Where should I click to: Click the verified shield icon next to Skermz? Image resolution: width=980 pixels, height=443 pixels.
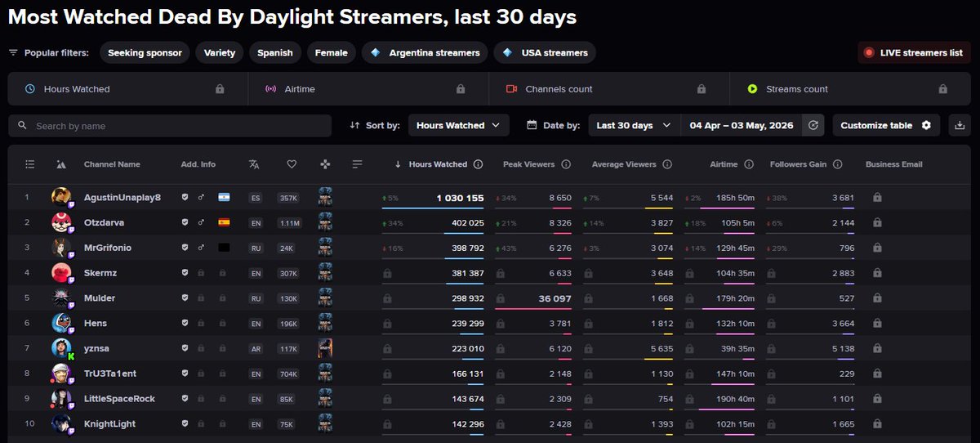pyautogui.click(x=185, y=273)
